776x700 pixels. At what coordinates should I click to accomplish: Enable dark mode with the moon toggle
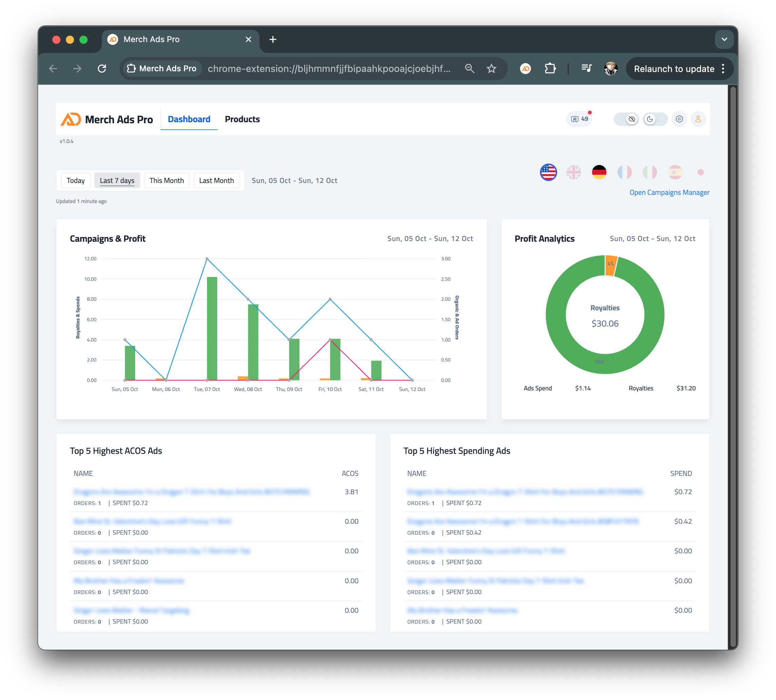(x=650, y=119)
